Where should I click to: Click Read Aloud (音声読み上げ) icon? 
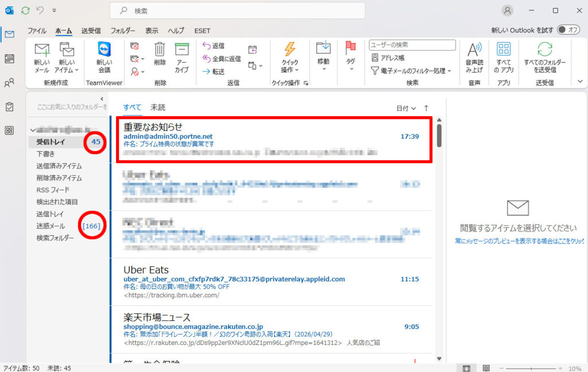[474, 50]
